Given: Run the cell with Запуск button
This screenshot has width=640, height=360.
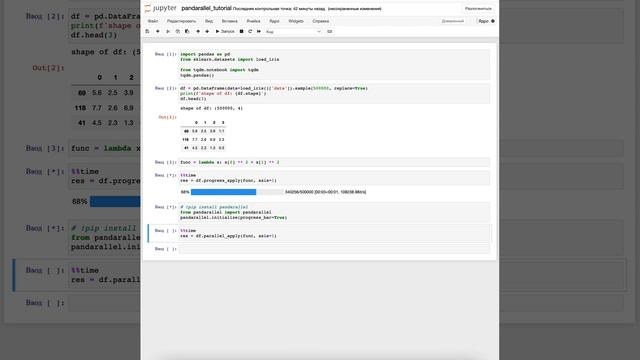Looking at the screenshot, I should pos(225,31).
